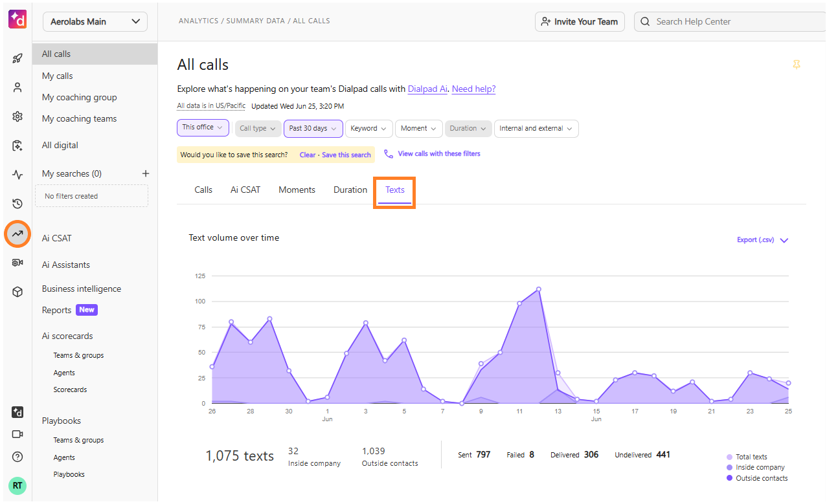The height and width of the screenshot is (504, 827).
Task: Open the analytics trend arrow icon
Action: point(17,234)
